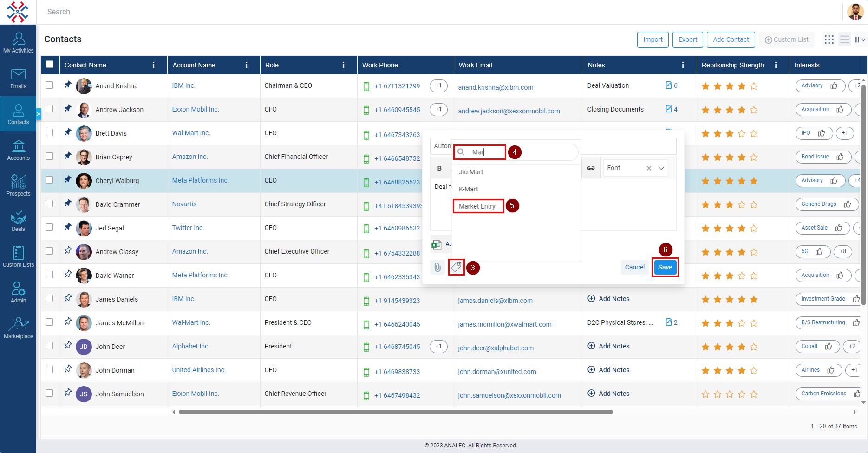This screenshot has height=453, width=868.
Task: Check Anand Krishna row checkbox
Action: (x=49, y=85)
